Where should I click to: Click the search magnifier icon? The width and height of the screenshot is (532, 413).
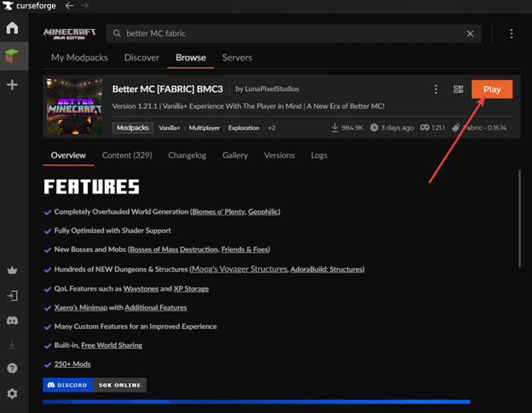tap(117, 33)
